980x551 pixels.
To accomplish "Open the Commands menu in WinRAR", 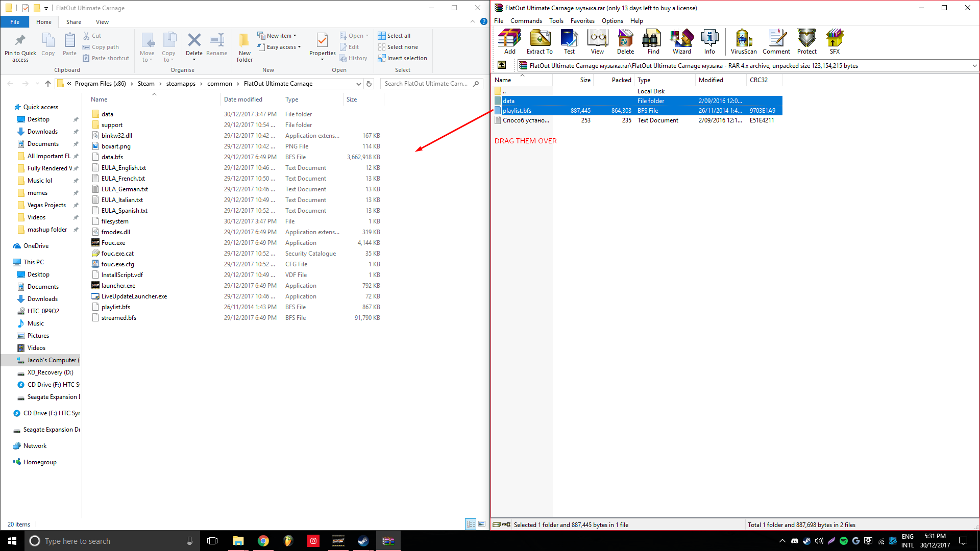I will click(x=526, y=21).
